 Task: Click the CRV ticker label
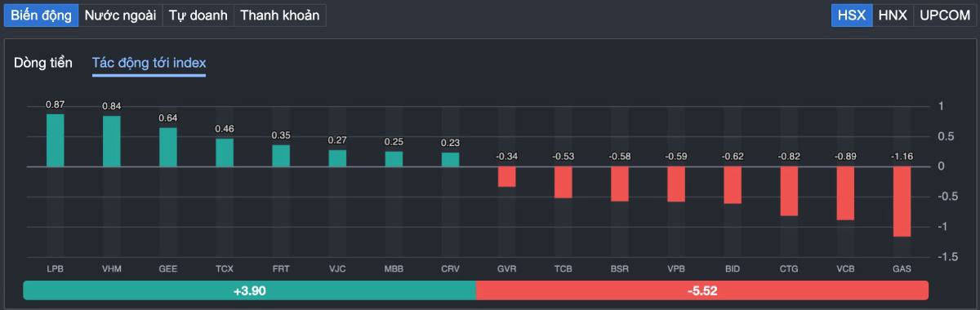pyautogui.click(x=450, y=268)
